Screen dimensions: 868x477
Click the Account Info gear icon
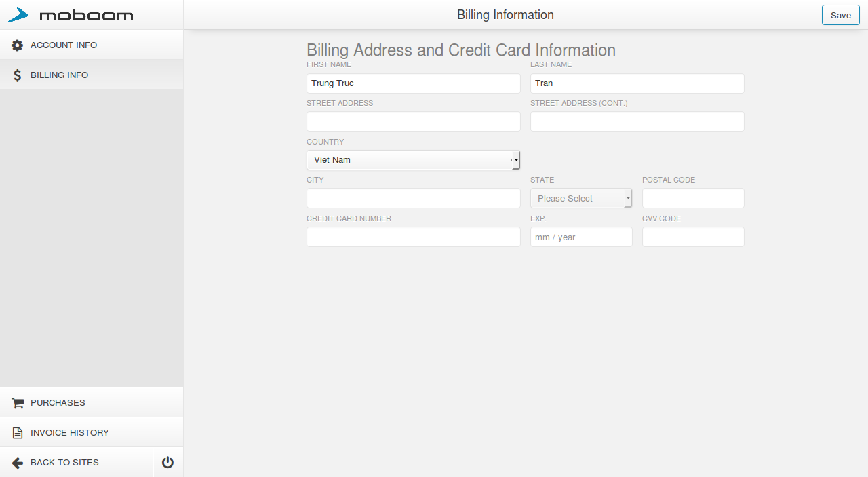point(18,45)
